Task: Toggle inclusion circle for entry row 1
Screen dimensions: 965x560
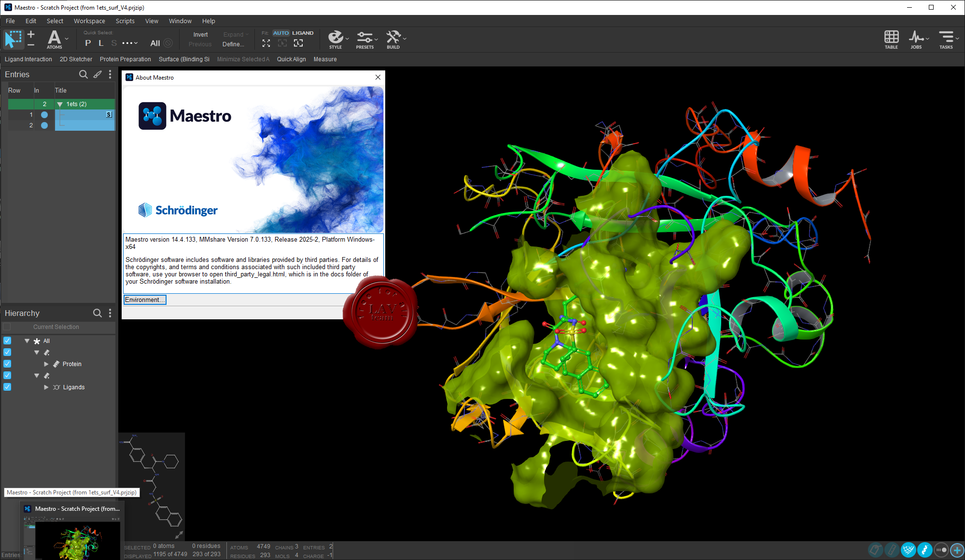Action: click(x=44, y=115)
